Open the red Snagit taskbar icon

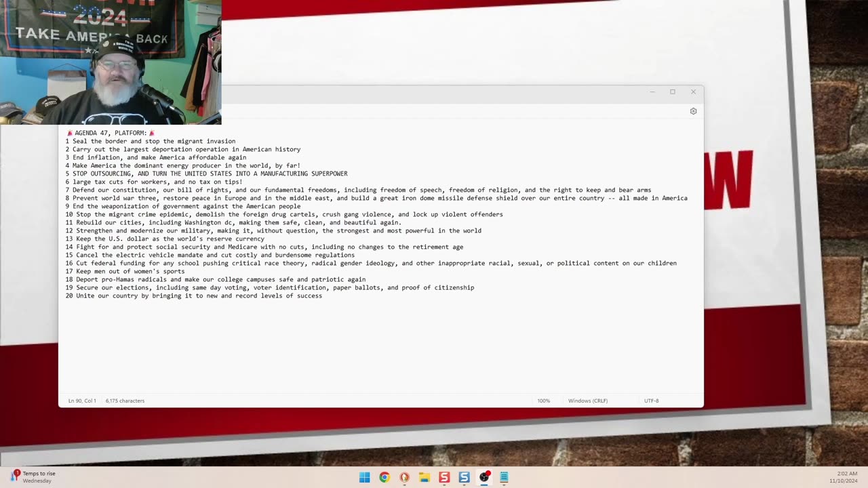pos(444,477)
